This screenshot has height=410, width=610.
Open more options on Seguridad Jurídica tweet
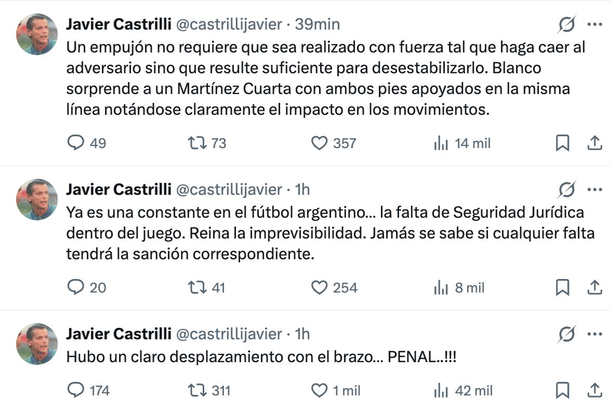(596, 189)
